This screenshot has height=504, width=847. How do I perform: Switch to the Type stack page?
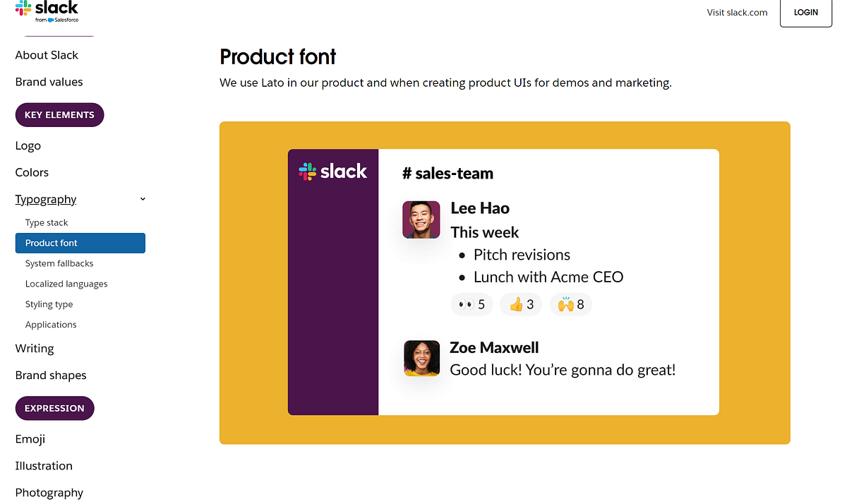(47, 222)
